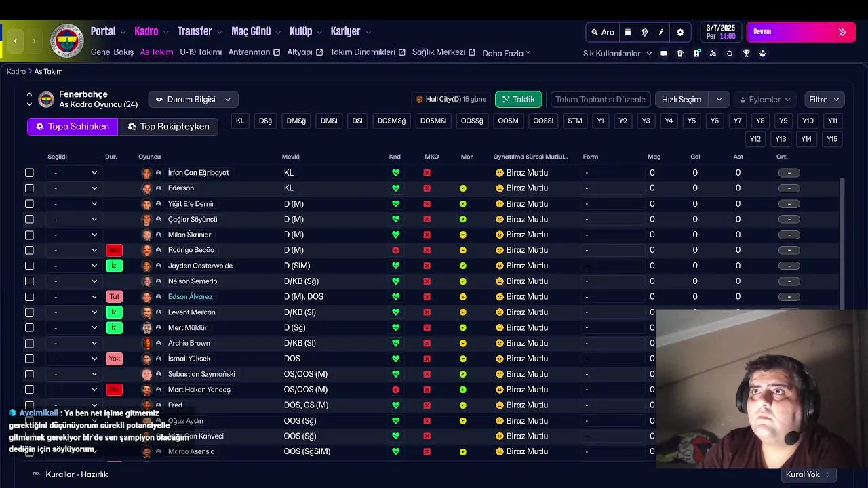The width and height of the screenshot is (868, 488).
Task: Sort by the Oyuncu column header
Action: pos(149,157)
